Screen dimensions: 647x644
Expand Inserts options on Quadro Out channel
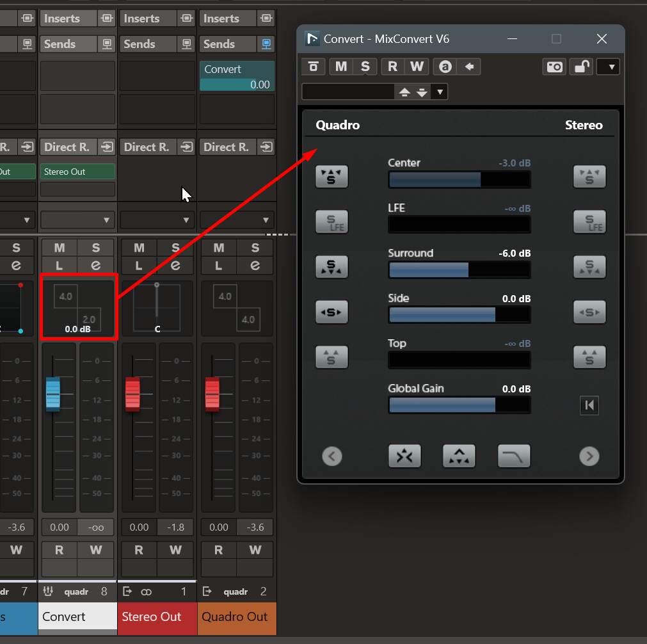tap(266, 18)
